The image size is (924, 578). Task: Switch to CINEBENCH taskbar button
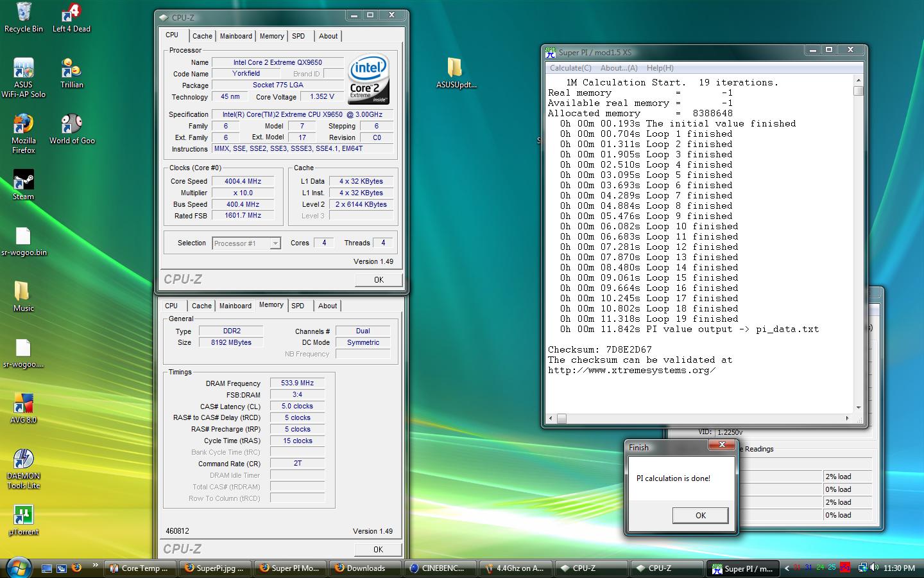[x=440, y=568]
